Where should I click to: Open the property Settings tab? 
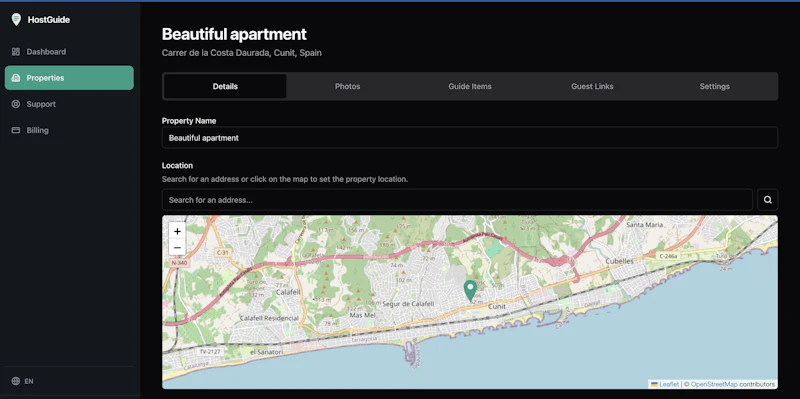coord(714,86)
